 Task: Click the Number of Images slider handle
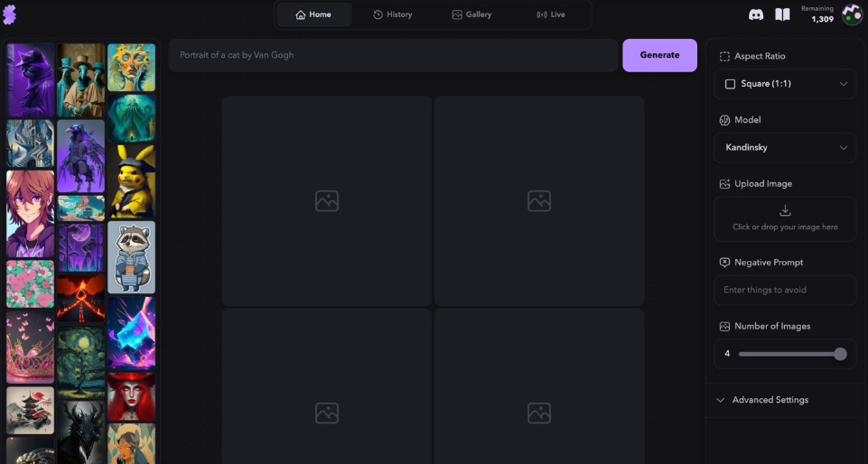840,354
